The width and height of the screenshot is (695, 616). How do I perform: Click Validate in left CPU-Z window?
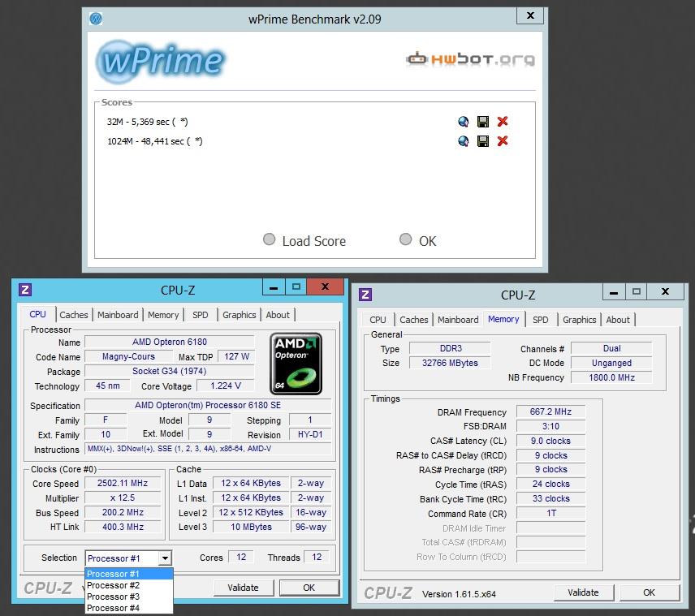[244, 588]
